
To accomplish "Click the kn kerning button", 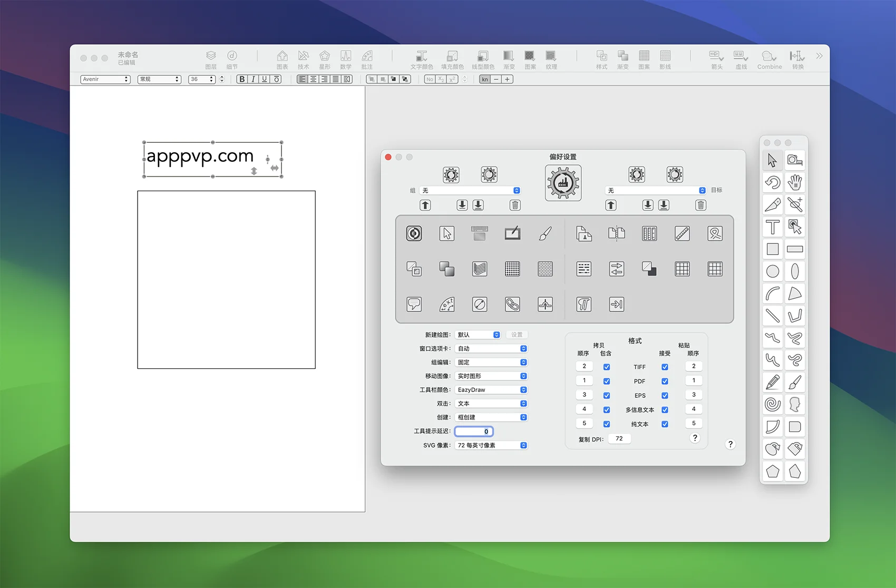I will click(x=485, y=79).
